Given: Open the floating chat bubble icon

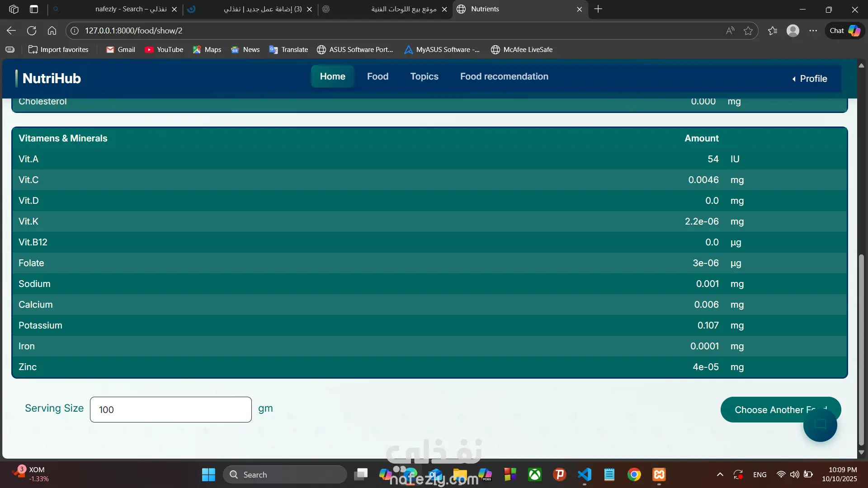Looking at the screenshot, I should pyautogui.click(x=820, y=425).
